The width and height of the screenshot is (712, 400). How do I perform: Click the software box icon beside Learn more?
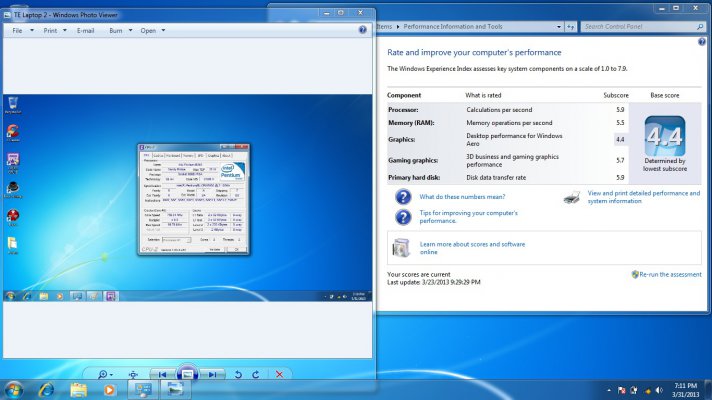coord(401,247)
